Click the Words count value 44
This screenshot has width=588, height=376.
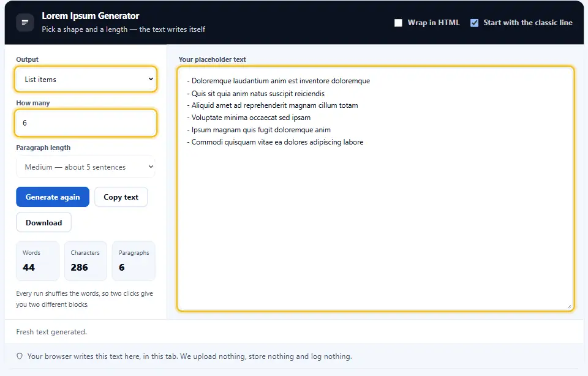29,267
